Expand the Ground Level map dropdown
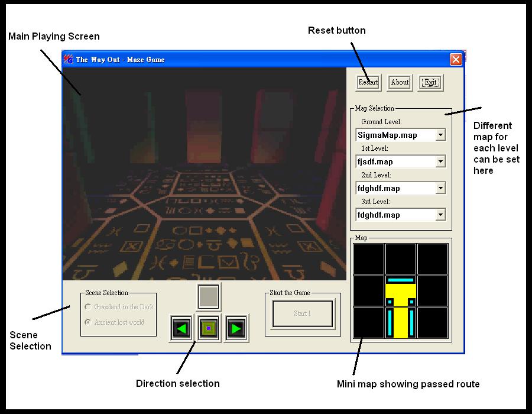 coord(440,135)
